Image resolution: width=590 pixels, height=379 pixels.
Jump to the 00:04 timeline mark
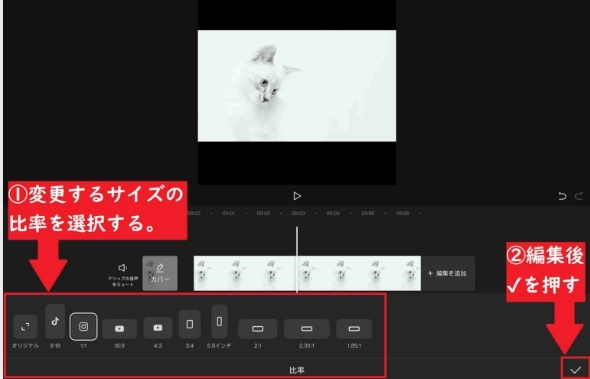(333, 213)
